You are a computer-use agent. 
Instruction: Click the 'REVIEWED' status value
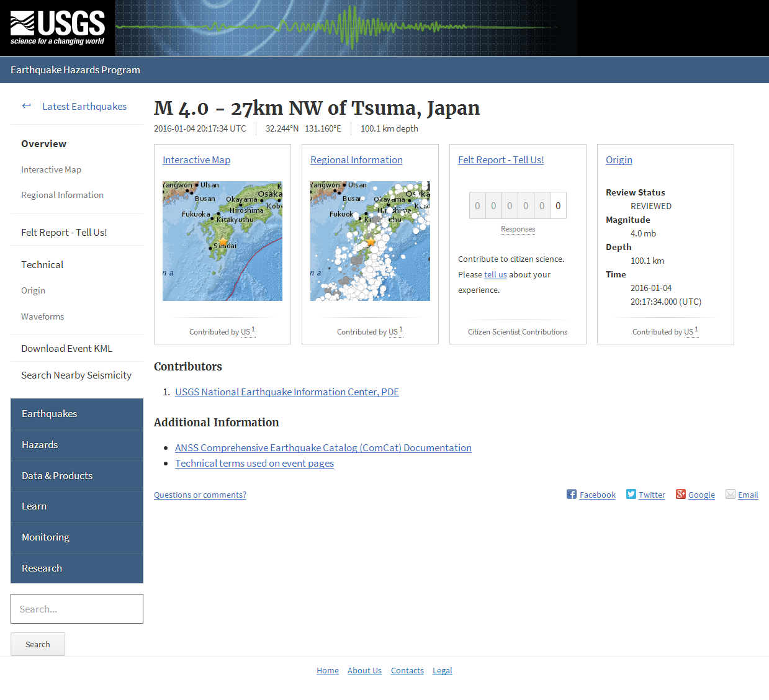(x=651, y=206)
